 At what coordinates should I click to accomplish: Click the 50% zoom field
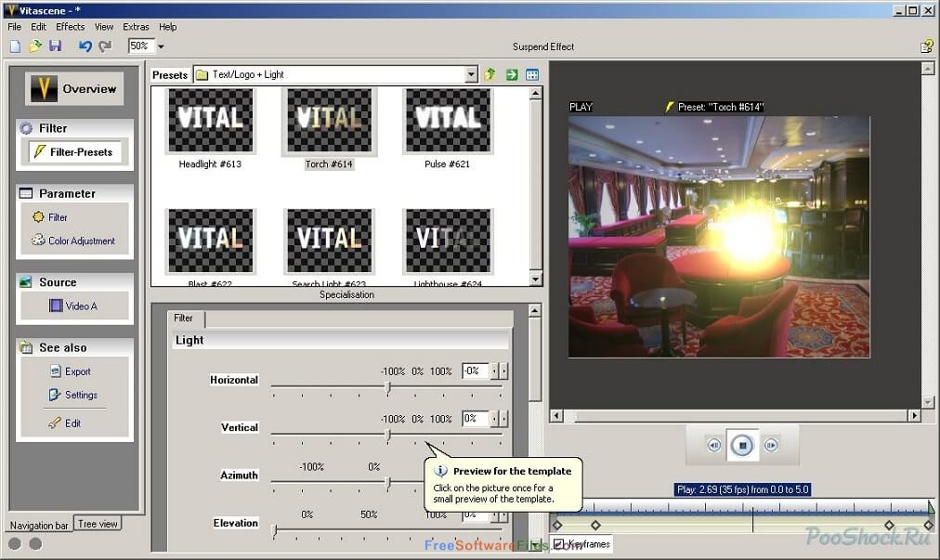[141, 46]
